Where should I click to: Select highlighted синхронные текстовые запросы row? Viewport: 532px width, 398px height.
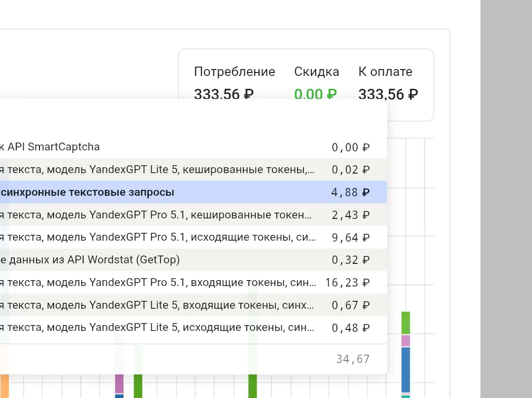(194, 192)
